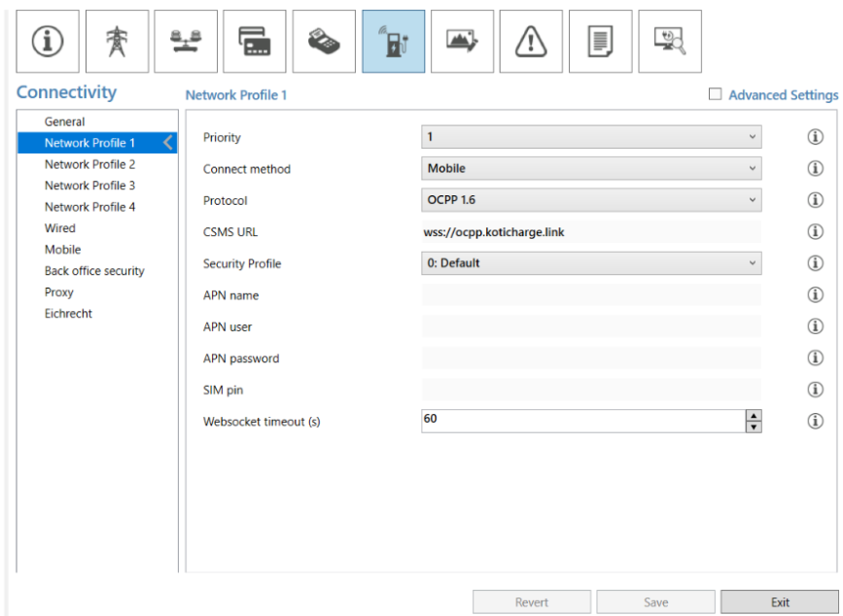Open the payment terminal icon
843x616 pixels.
[324, 42]
